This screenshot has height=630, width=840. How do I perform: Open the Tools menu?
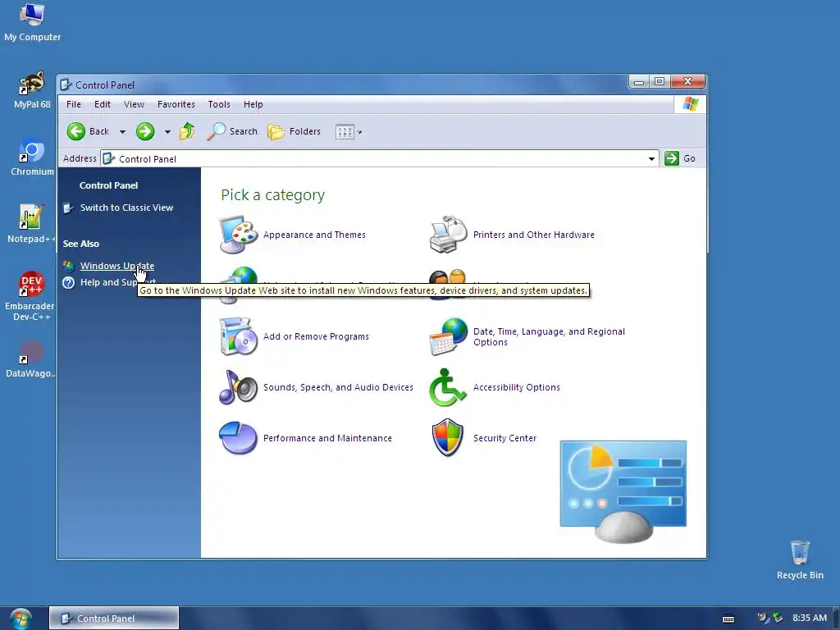point(219,104)
